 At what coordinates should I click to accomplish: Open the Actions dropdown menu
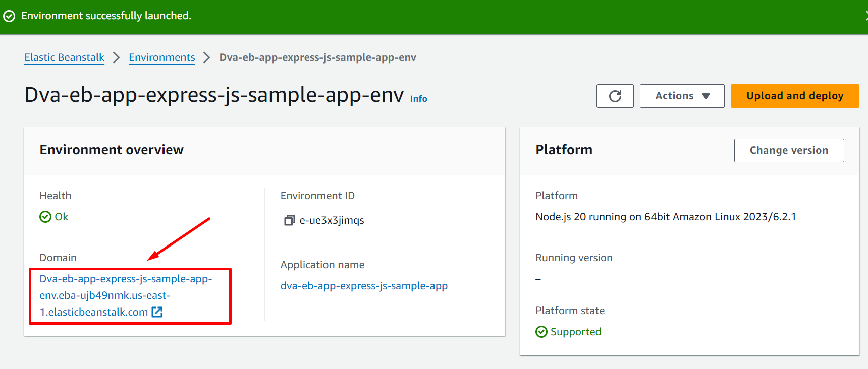click(x=682, y=96)
